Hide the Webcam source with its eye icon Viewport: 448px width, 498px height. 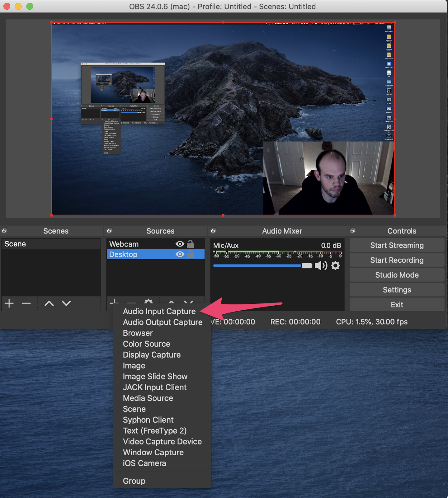tap(180, 244)
